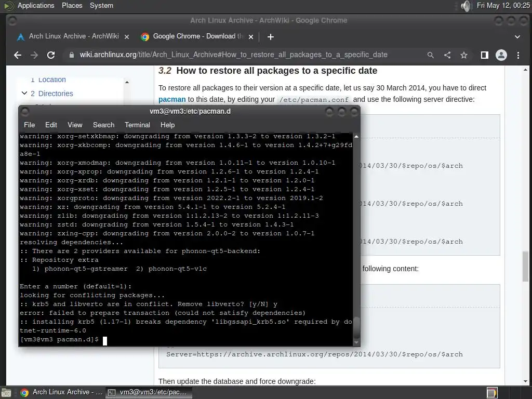Click the show desktop icon in the bottom panel
The width and height of the screenshot is (532, 399).
point(6,393)
